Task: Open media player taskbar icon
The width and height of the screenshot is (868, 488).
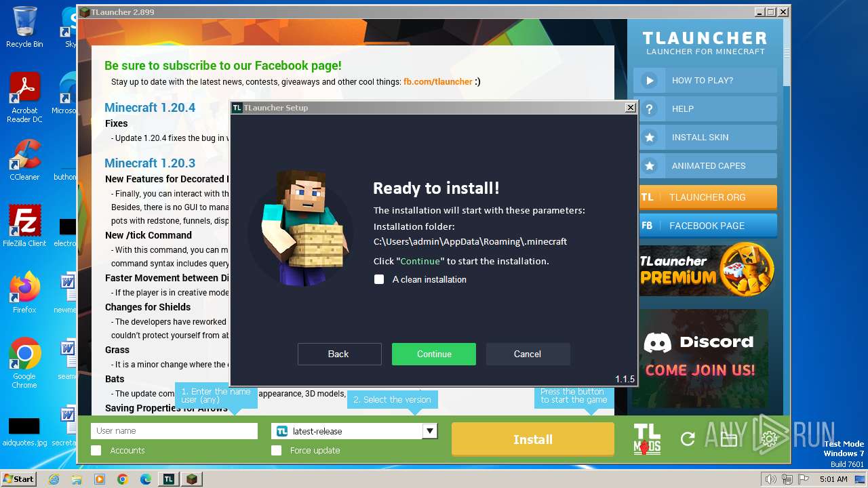Action: point(100,479)
